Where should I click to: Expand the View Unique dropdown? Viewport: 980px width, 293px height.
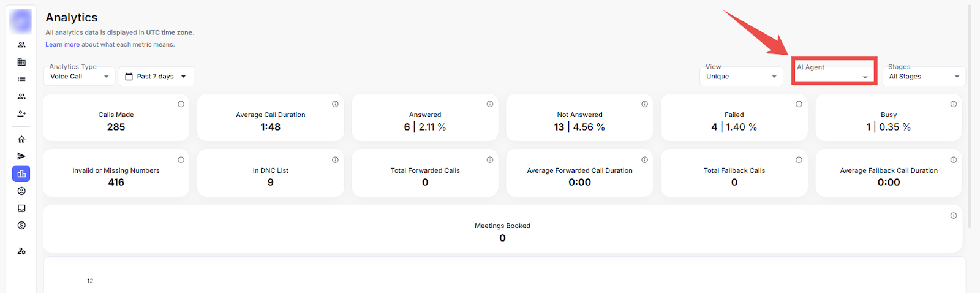pos(741,77)
